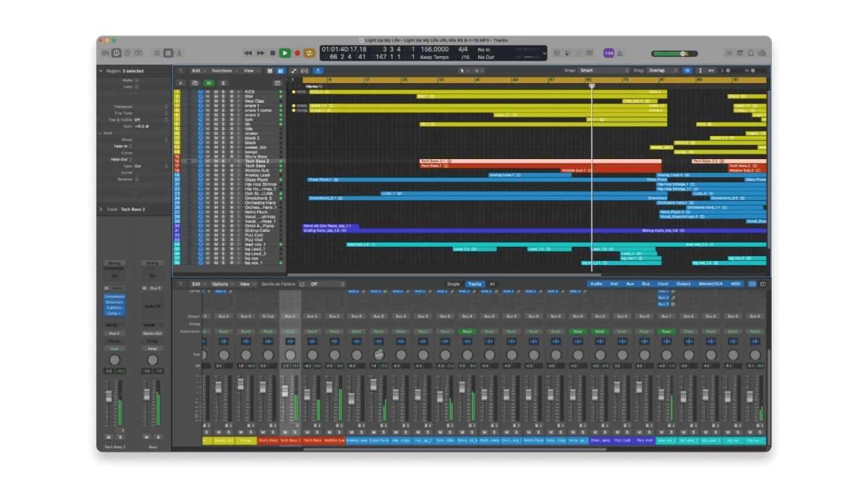This screenshot has height=488, width=868.
Task: Open the Functions menu above the tracks
Action: point(222,70)
